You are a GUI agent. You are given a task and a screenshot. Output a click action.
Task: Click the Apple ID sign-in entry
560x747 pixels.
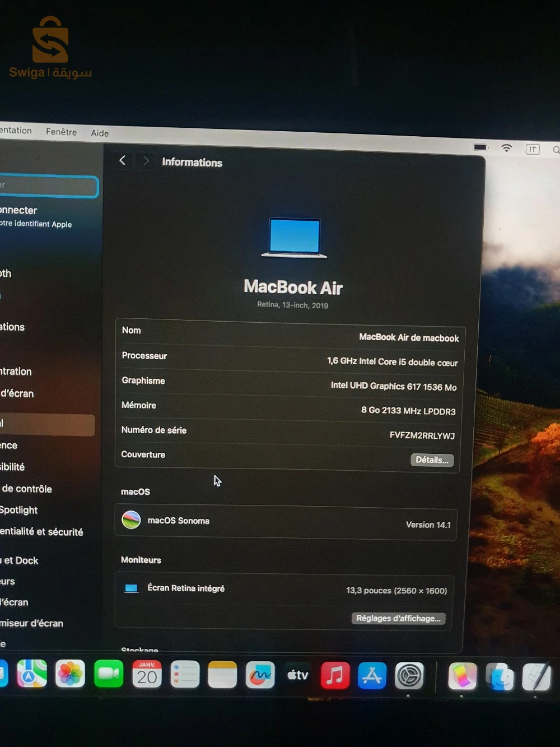click(36, 216)
